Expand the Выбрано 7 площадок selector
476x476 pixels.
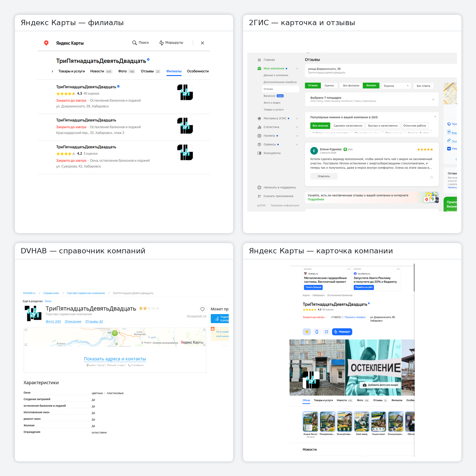pyautogui.click(x=372, y=99)
